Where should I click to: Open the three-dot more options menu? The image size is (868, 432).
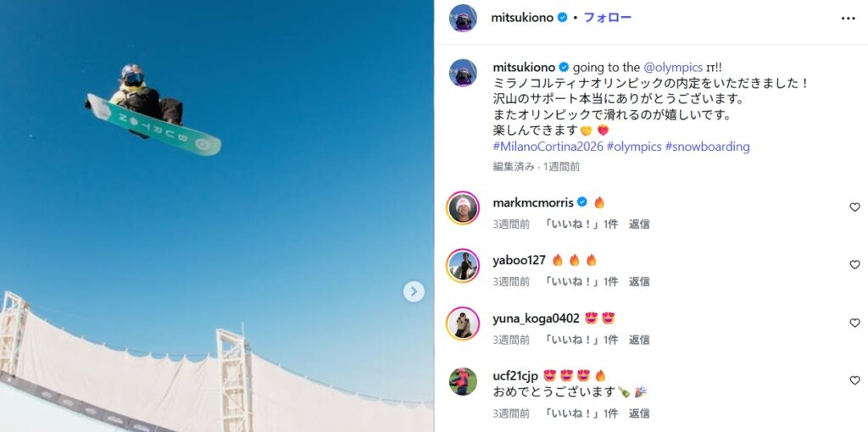pyautogui.click(x=848, y=19)
